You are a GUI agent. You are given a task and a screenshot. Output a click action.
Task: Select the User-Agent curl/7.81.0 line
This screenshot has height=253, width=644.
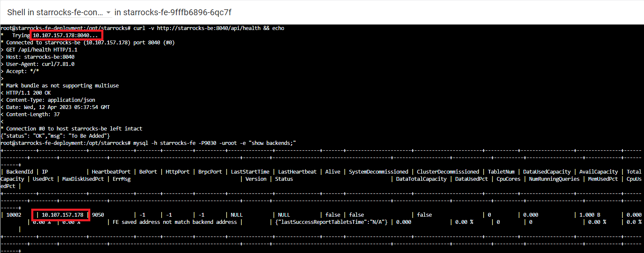[38, 64]
